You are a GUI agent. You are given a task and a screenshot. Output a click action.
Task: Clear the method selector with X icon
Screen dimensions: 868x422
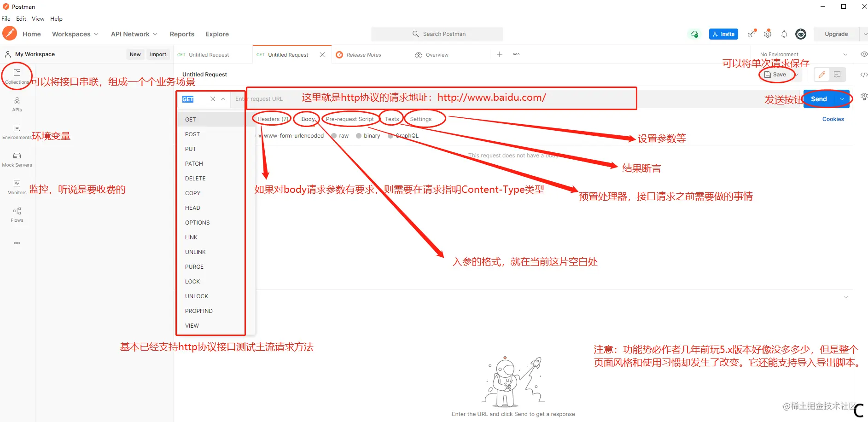(213, 99)
